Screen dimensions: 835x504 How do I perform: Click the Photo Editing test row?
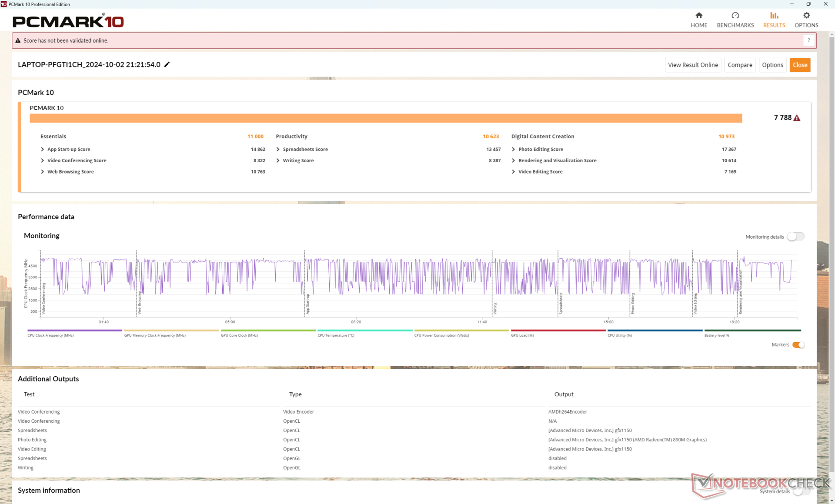click(x=32, y=440)
